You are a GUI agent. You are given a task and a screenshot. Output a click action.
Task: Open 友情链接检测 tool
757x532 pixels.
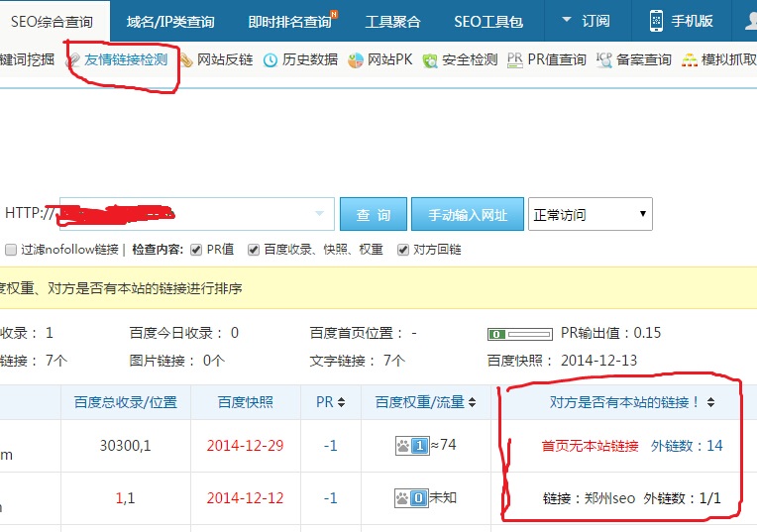coord(126,59)
